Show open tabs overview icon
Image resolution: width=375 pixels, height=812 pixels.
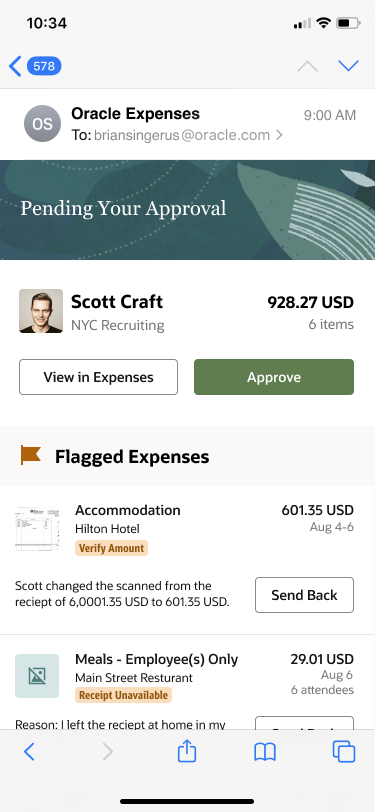point(344,751)
